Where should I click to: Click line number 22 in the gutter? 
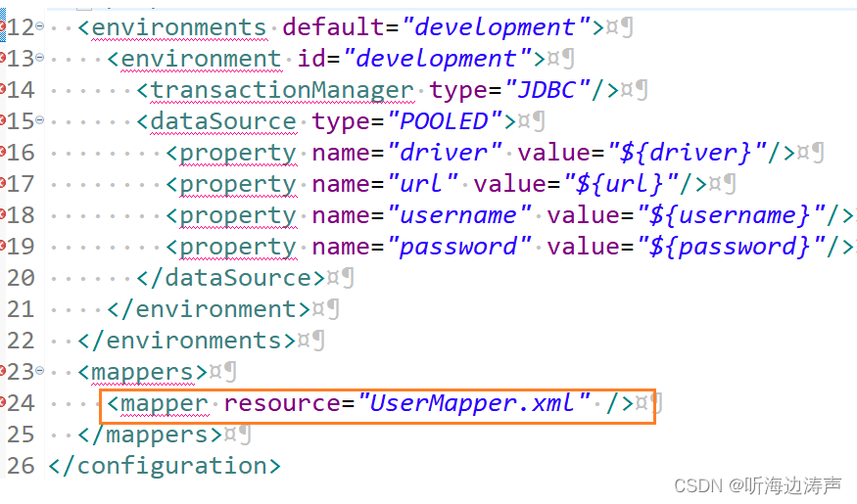[21, 341]
